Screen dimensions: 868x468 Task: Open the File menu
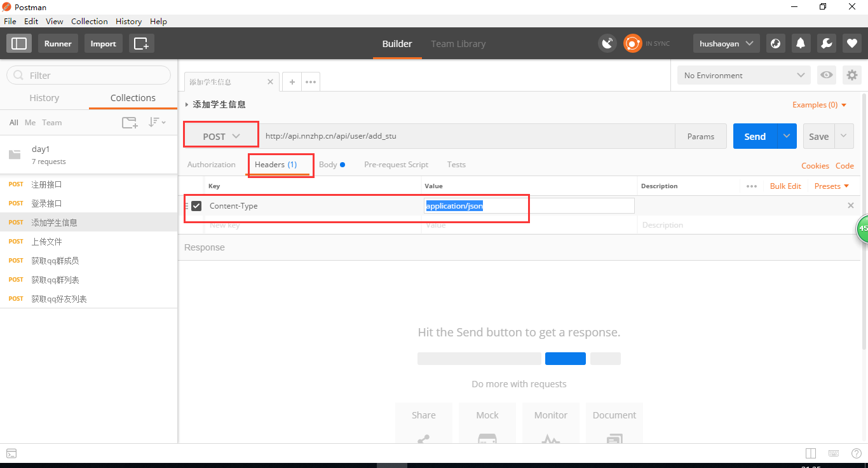(10, 21)
